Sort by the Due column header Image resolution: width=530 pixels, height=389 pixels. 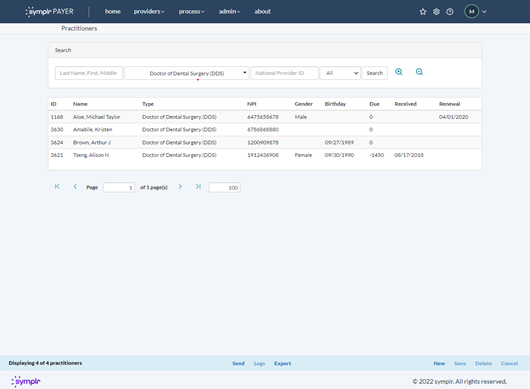pyautogui.click(x=374, y=104)
